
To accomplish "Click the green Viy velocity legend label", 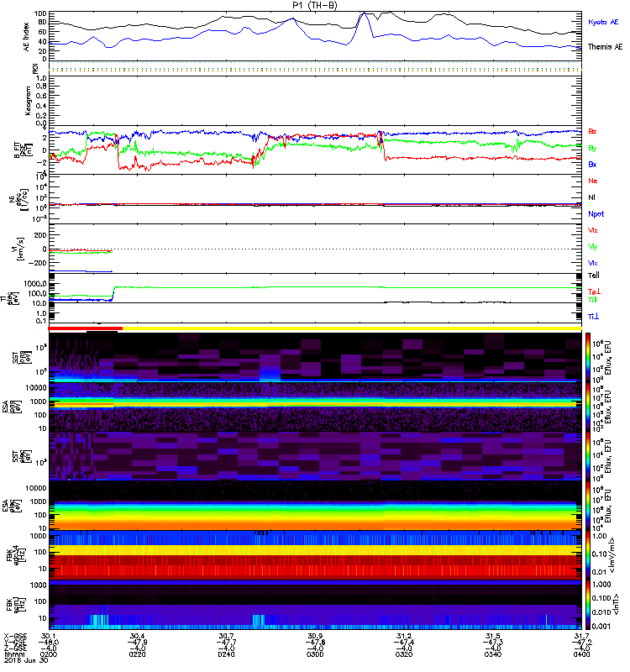I will [x=593, y=247].
